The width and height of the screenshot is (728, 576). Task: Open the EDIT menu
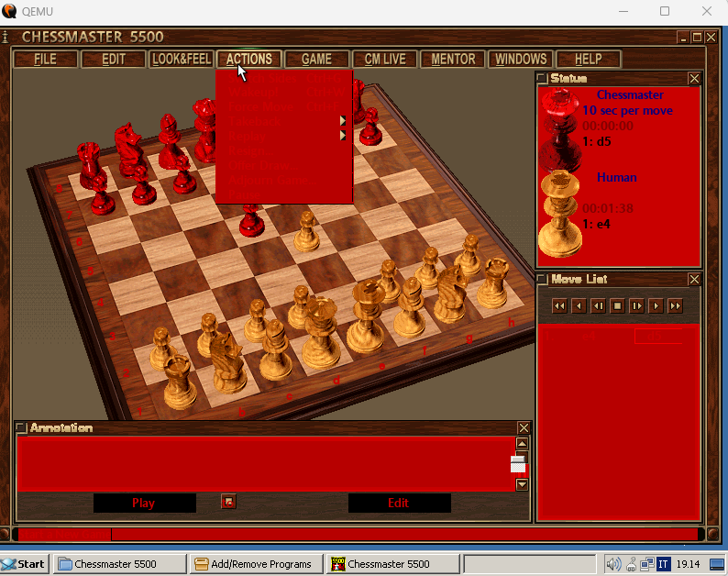[x=114, y=59]
